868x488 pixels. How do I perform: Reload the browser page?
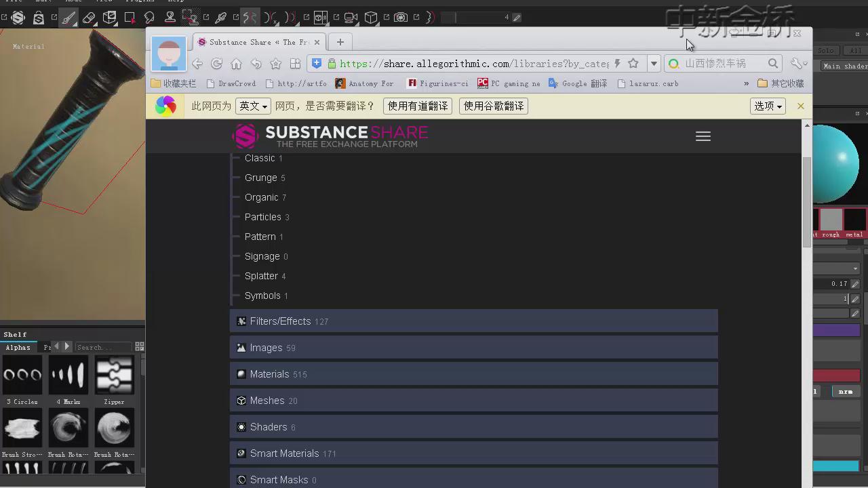pyautogui.click(x=216, y=64)
